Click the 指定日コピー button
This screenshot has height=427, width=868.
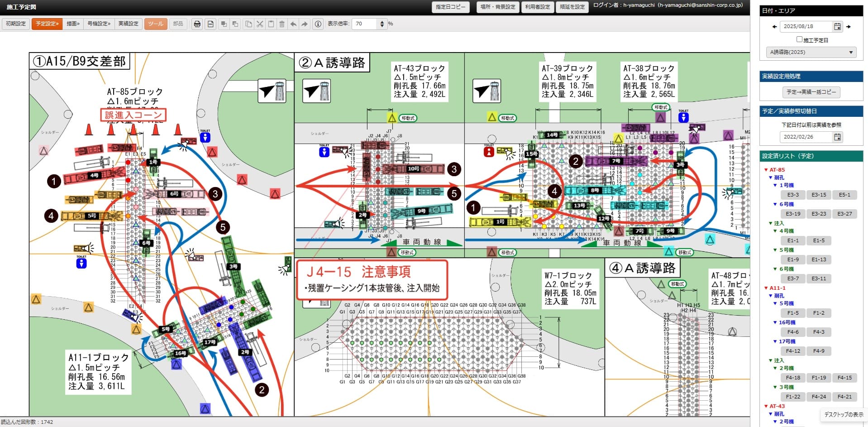[450, 7]
